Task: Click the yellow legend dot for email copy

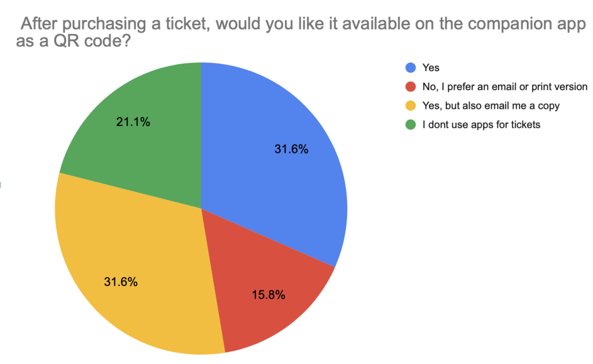Action: pos(411,106)
